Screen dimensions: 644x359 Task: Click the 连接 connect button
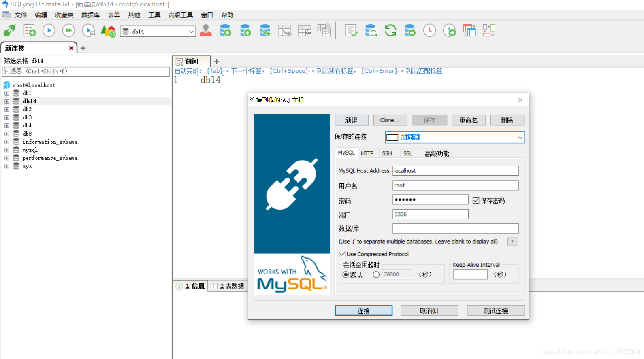[364, 310]
